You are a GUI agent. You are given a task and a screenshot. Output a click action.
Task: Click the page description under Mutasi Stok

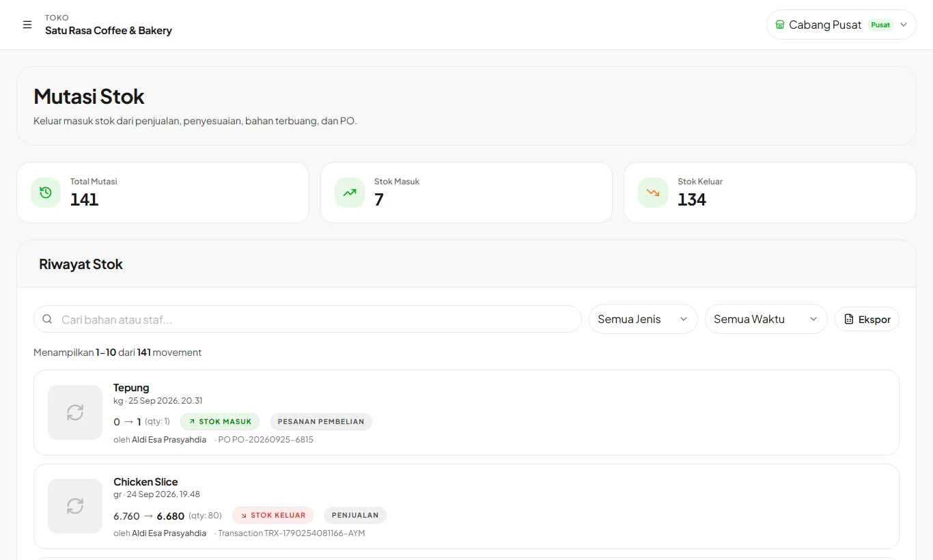click(x=195, y=121)
